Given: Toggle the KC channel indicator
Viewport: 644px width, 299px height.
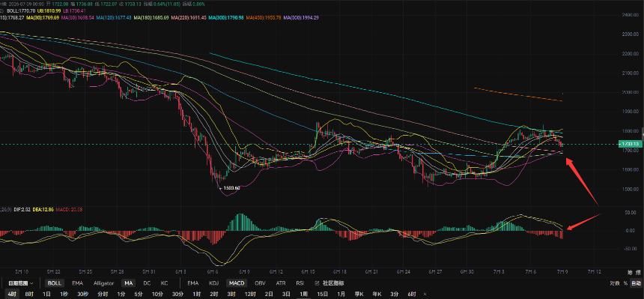Looking at the screenshot, I should click(x=164, y=283).
